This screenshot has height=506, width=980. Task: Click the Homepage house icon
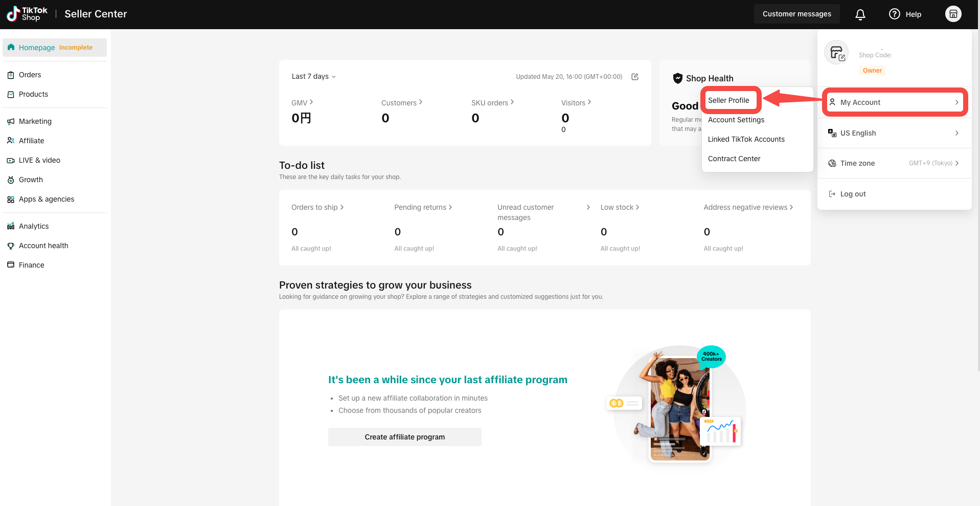coord(11,47)
